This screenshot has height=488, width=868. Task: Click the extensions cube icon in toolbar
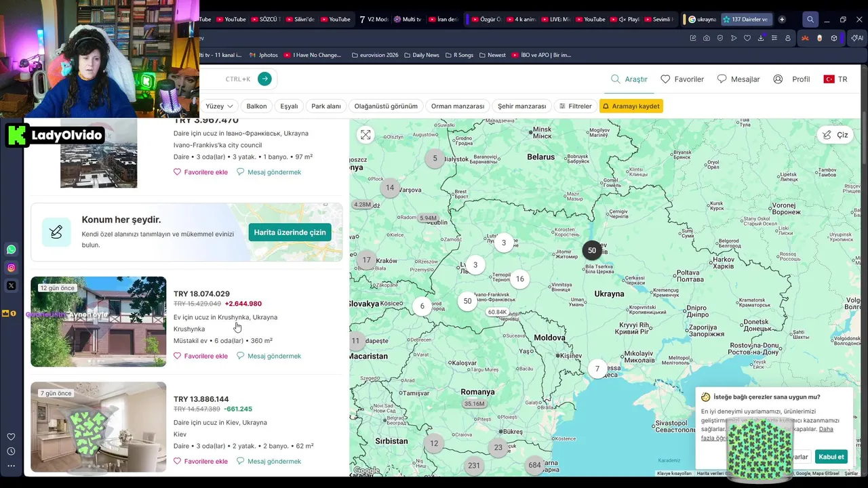click(834, 38)
